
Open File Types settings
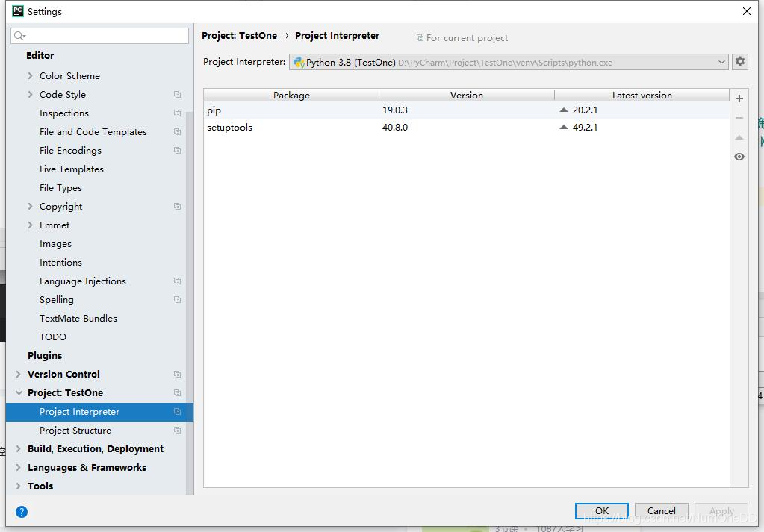coord(61,188)
